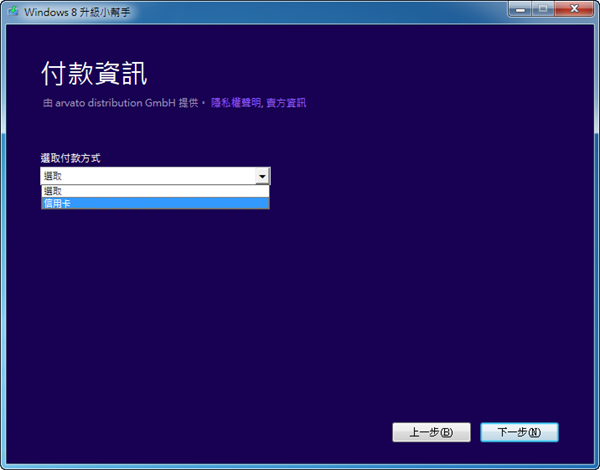Screen dimensions: 600x470
Task: Click the 上一步(B) back button
Action: click(x=431, y=432)
